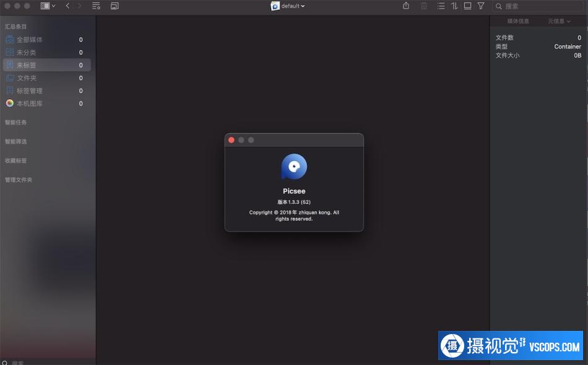Select 未分类 in the sidebar
Screen dimensions: 588x365
(x=47, y=52)
